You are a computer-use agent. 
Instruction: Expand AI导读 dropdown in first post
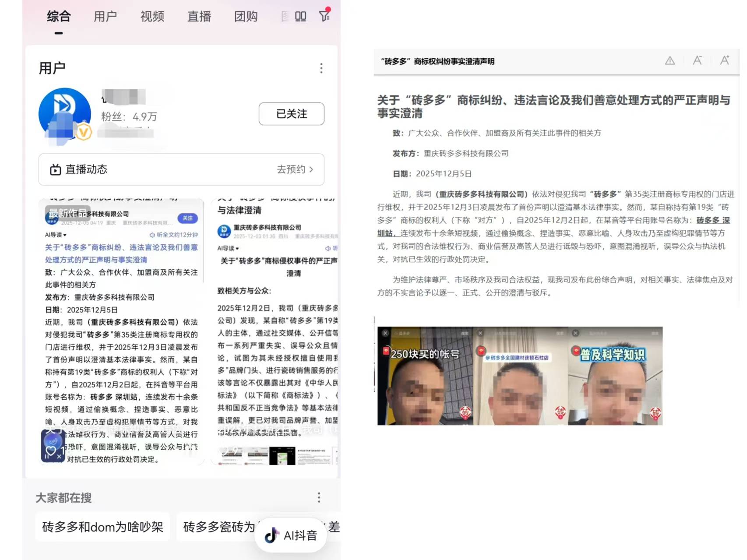[56, 235]
